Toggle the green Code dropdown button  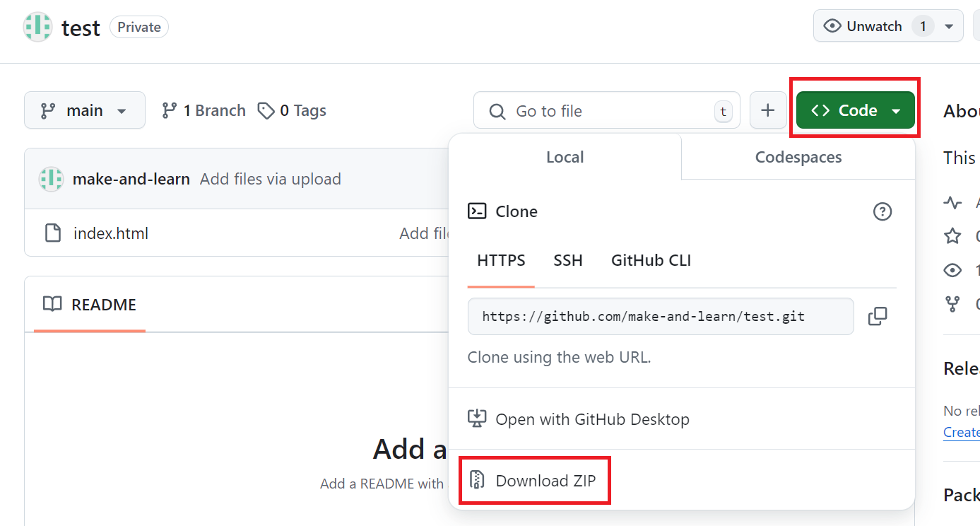click(x=856, y=110)
